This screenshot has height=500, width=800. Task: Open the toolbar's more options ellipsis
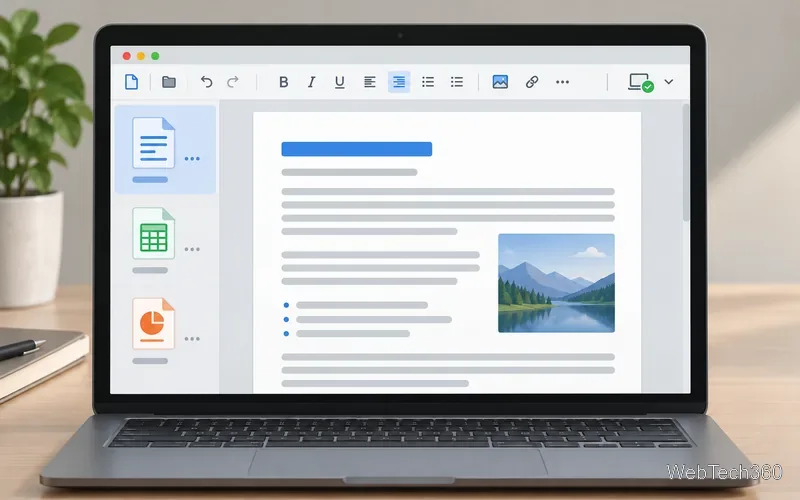pos(562,82)
